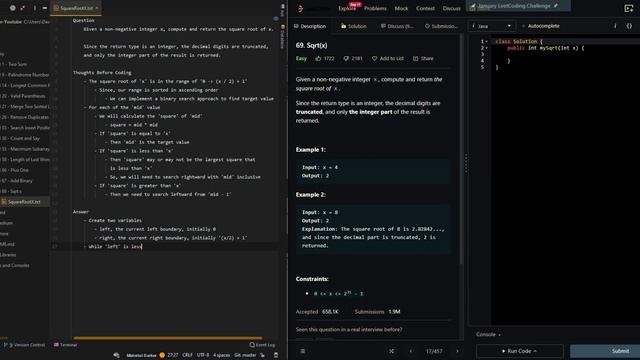Image resolution: width=640 pixels, height=360 pixels.
Task: Open the problem list hamburger icon
Action: click(x=302, y=351)
